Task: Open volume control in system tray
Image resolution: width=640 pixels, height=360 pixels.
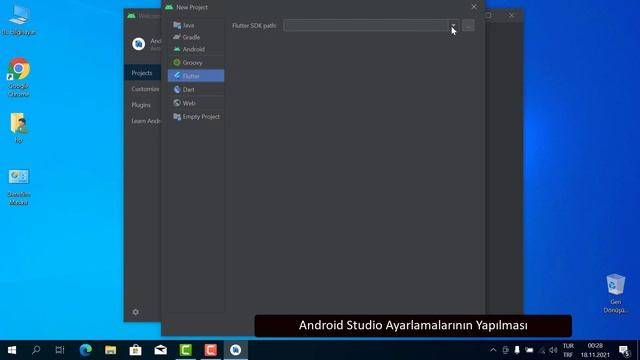Action: (553, 350)
